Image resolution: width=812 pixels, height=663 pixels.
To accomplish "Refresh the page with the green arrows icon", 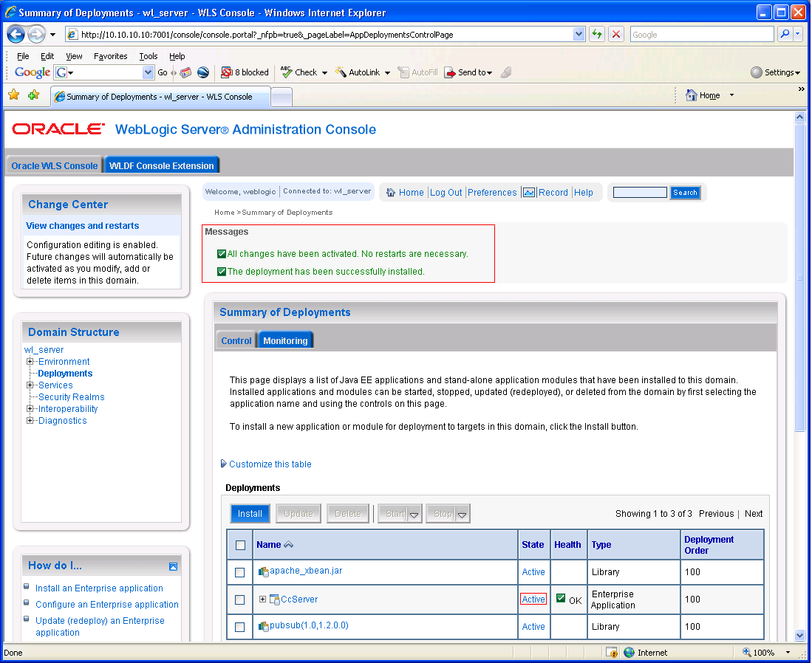I will pos(597,34).
